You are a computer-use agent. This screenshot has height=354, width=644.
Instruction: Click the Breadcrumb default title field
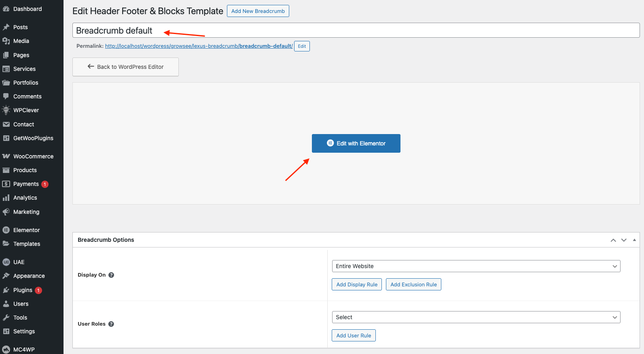click(356, 30)
